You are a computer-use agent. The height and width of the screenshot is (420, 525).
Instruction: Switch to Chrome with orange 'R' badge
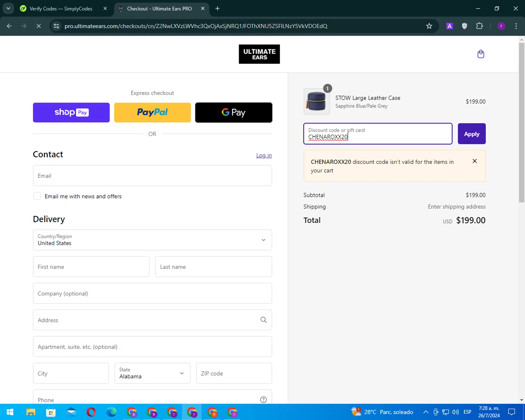pyautogui.click(x=212, y=412)
